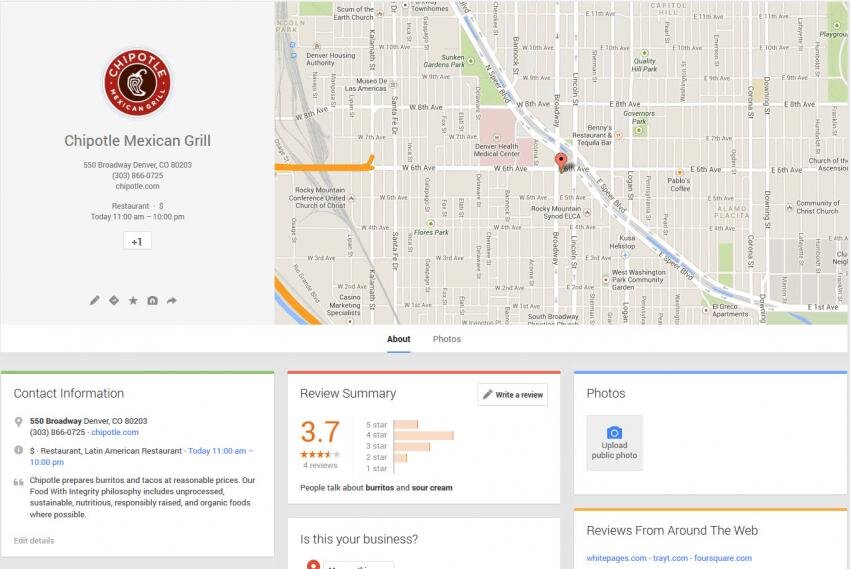This screenshot has height=569, width=850.
Task: Click Upload public photo tile
Action: (x=614, y=443)
